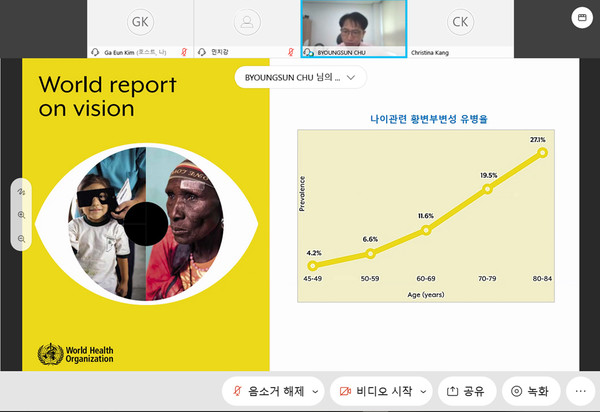Select the annotate scribble tool
Viewport: 600px width, 412px height.
(x=21, y=191)
